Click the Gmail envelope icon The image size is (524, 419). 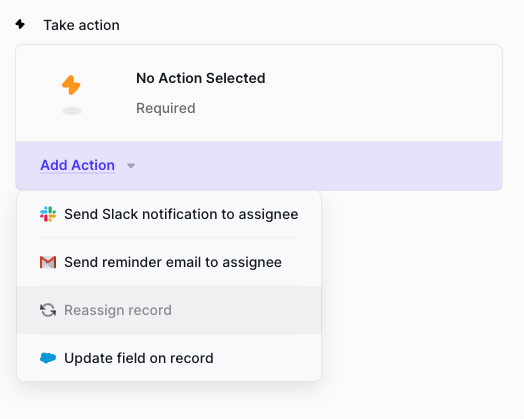(x=48, y=262)
